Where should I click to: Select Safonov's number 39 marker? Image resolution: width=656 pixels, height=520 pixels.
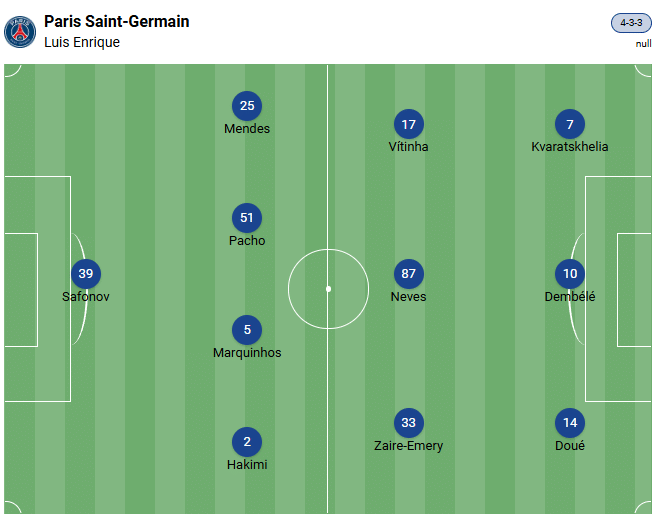pyautogui.click(x=86, y=274)
